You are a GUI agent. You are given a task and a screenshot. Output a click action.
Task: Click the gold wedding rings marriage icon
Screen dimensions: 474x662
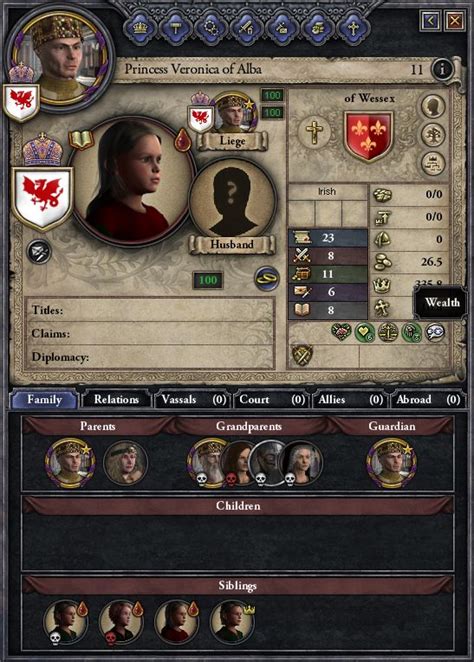(x=267, y=279)
